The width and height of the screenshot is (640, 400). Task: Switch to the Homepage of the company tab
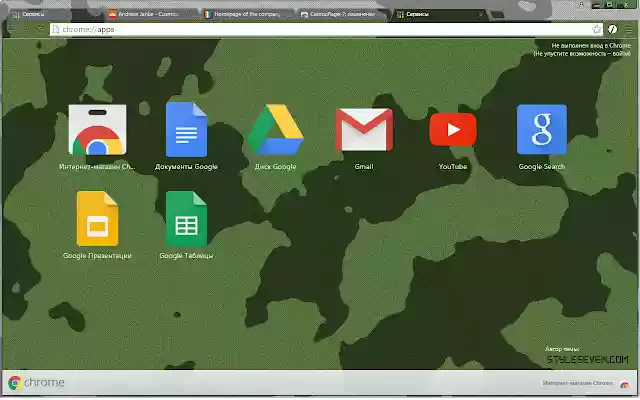pyautogui.click(x=247, y=14)
